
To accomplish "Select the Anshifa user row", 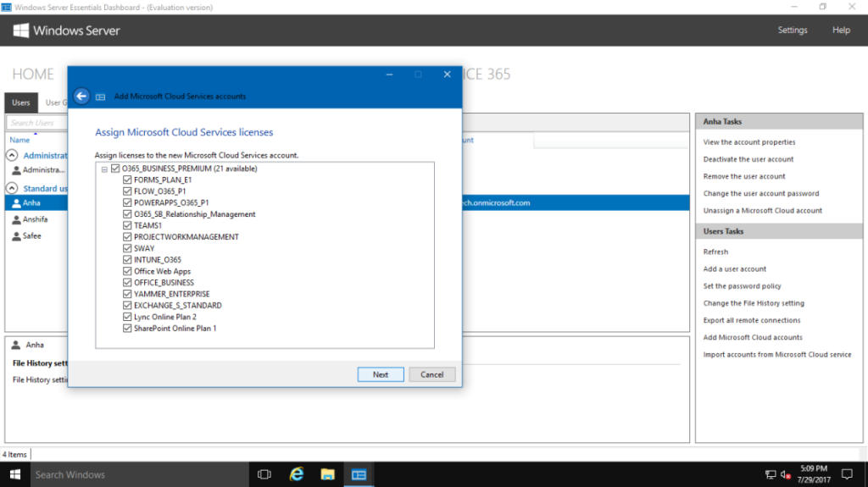I will click(x=36, y=219).
